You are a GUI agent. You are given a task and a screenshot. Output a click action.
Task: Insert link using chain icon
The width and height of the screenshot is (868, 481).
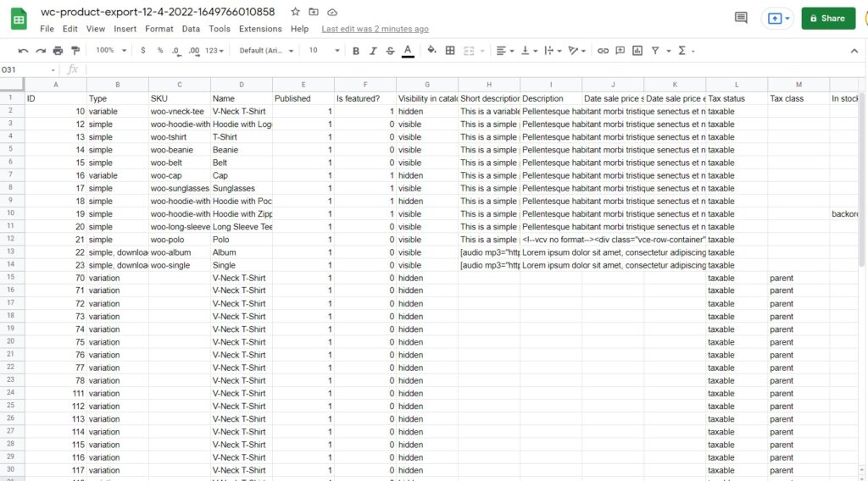click(x=603, y=51)
